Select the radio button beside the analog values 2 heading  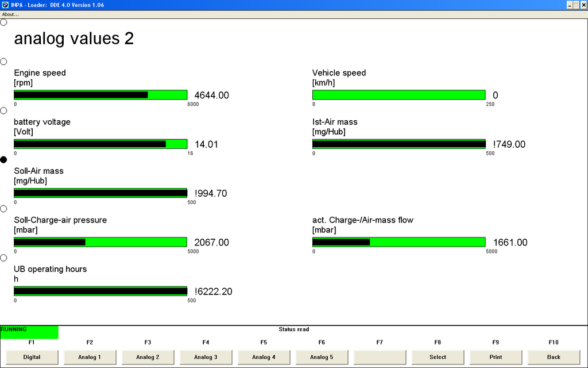point(3,22)
